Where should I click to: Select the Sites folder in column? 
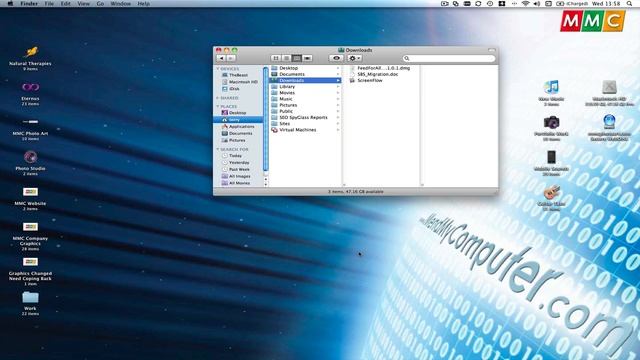tap(305, 123)
